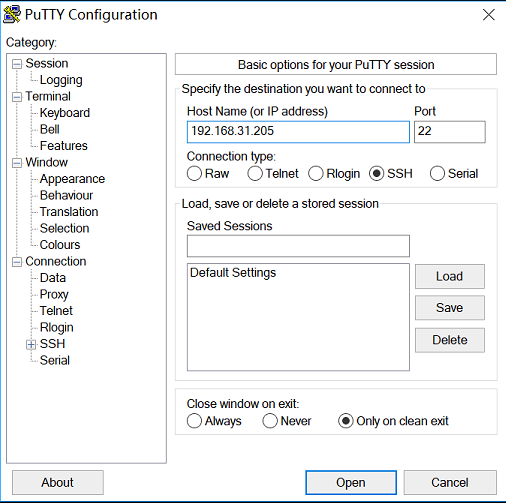The image size is (506, 503).
Task: Collapse the Session tree node
Action: click(17, 64)
